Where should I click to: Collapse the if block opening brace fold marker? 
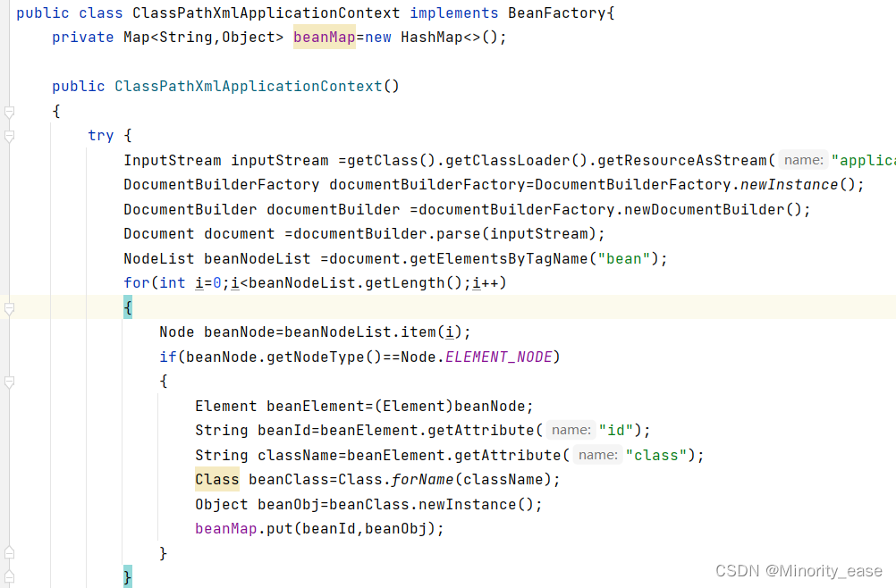coord(9,382)
